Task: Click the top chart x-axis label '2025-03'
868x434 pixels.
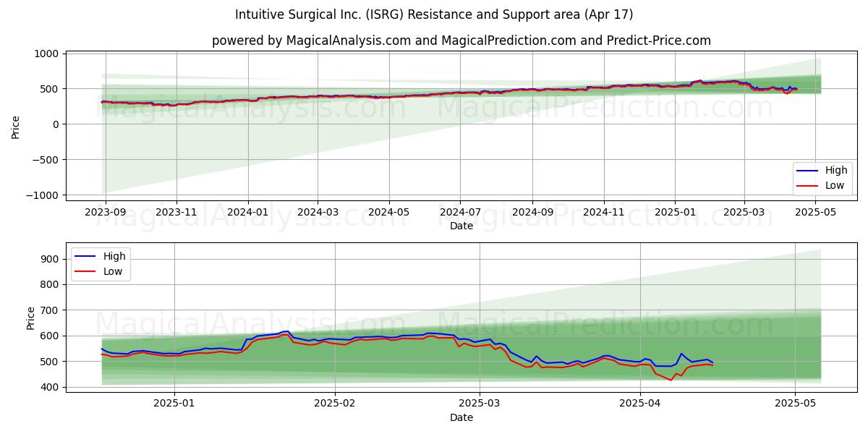Action: point(744,213)
